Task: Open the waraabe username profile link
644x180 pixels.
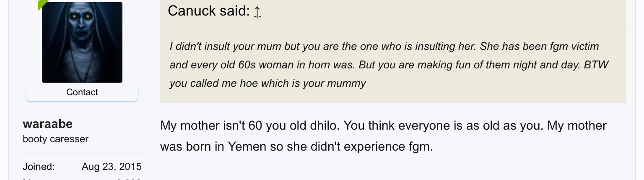Action: point(47,124)
